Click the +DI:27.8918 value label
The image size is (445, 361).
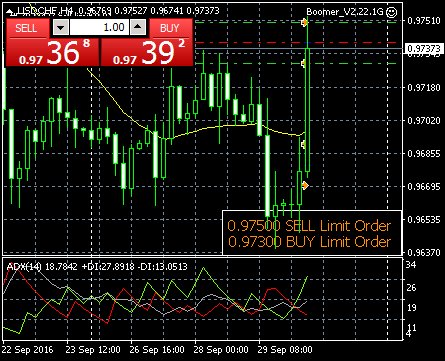click(108, 267)
